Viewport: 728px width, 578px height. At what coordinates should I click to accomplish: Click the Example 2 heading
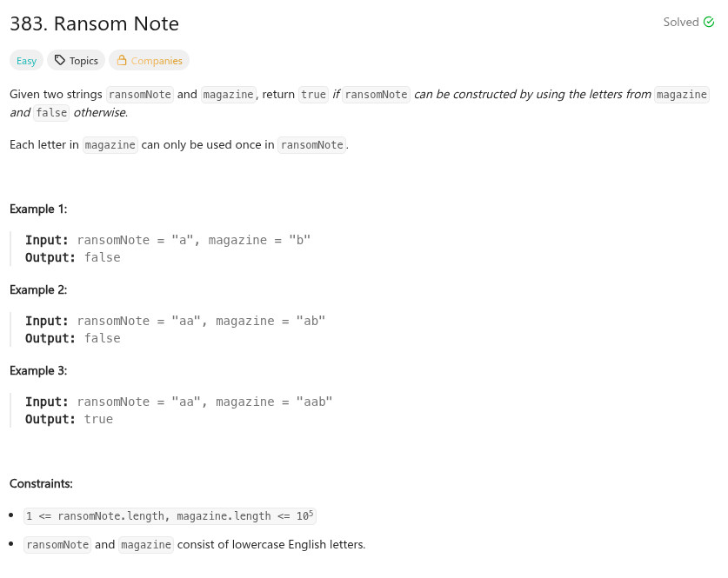(x=38, y=289)
